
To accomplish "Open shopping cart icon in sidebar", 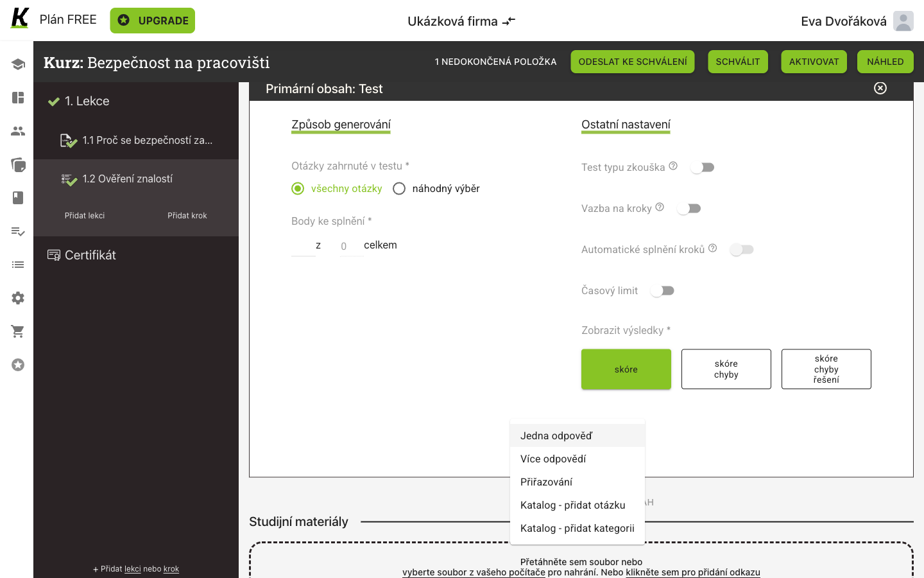I will 18,331.
